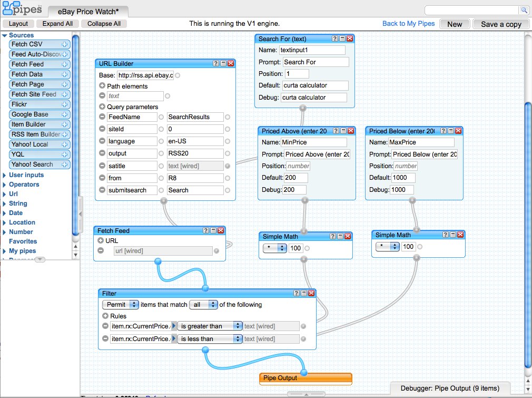
Task: Click the Base URL wiring terminal
Action: [x=178, y=75]
